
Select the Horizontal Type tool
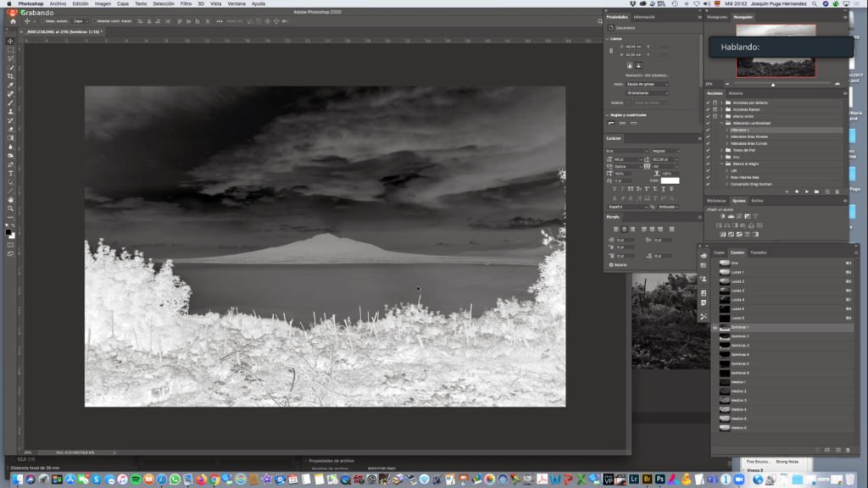10,173
